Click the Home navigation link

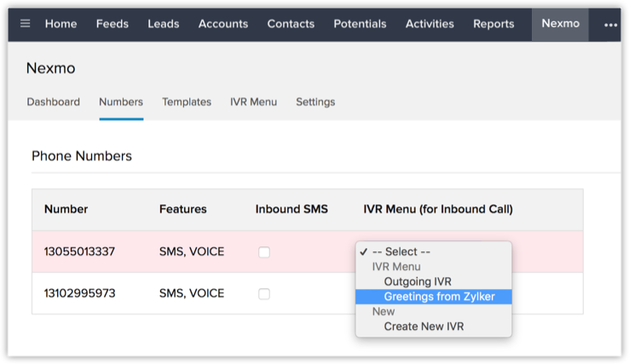click(x=61, y=24)
